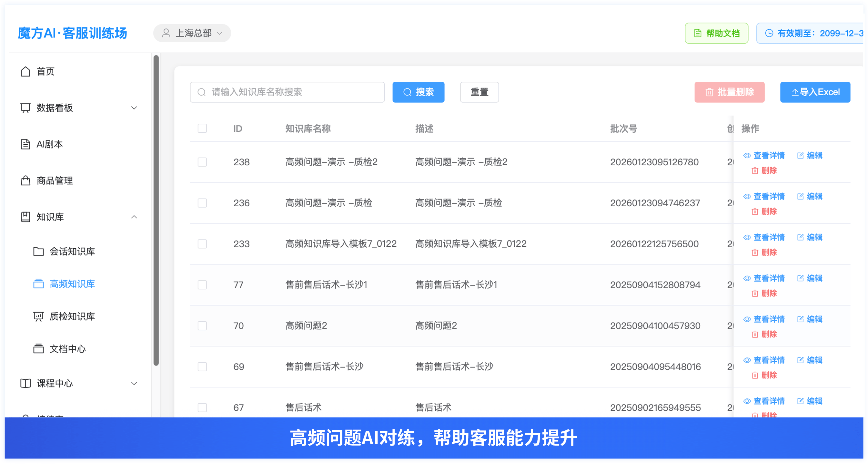The image size is (868, 464).
Task: Open 会话知识库 in the sidebar
Action: (x=72, y=252)
